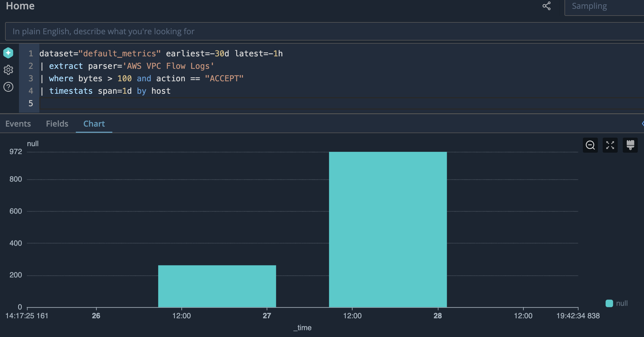Toggle the null series legend swatch
Viewport: 644px width, 337px height.
pos(609,303)
